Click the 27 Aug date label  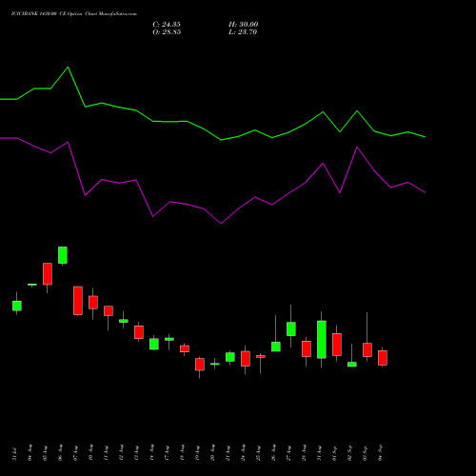[288, 453]
